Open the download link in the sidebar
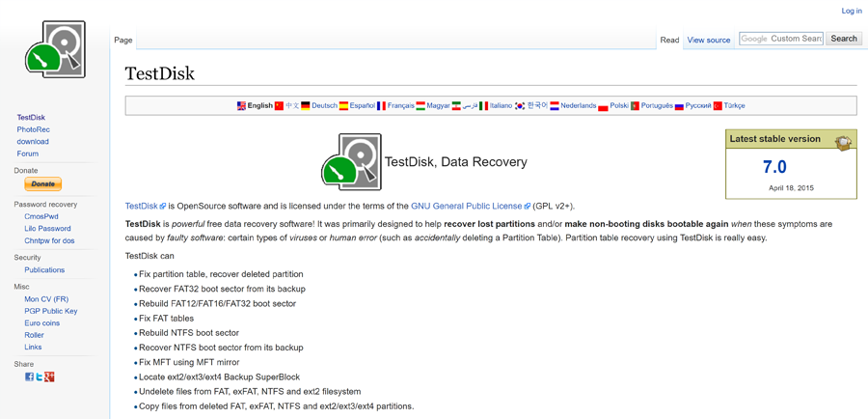Image resolution: width=868 pixels, height=419 pixels. (x=33, y=141)
